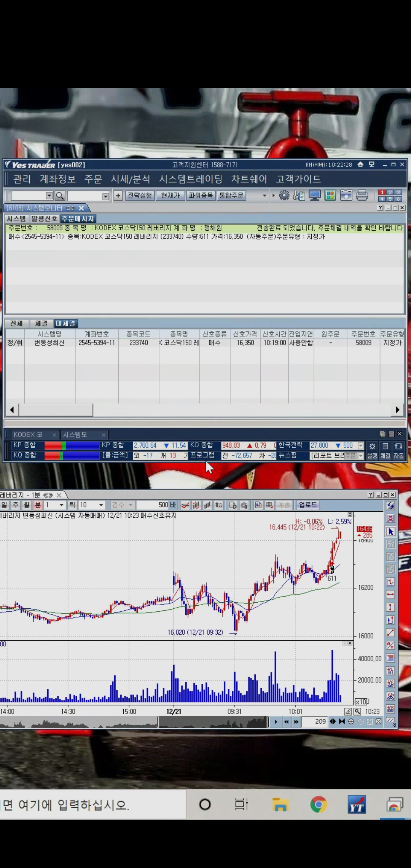This screenshot has height=868, width=411.
Task: Switch to the 체결 tab
Action: (x=41, y=323)
